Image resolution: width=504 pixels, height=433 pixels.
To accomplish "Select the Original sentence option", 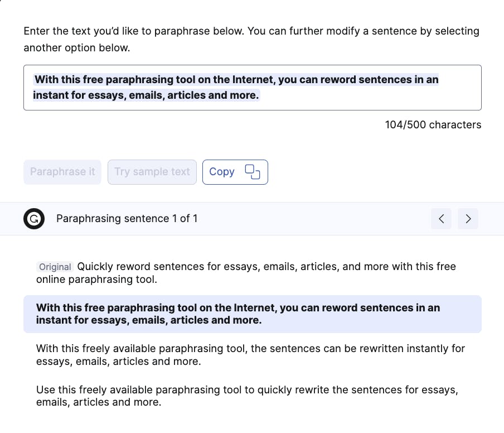I will coord(251,273).
